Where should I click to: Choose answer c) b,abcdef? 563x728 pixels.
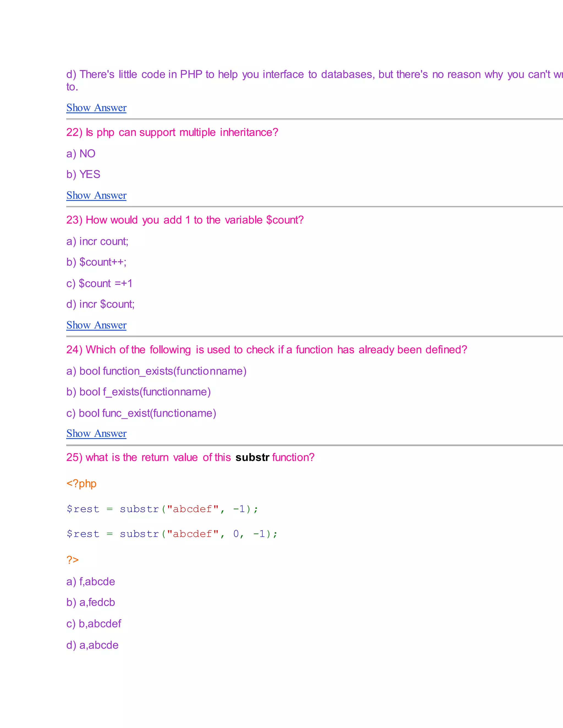tap(94, 624)
